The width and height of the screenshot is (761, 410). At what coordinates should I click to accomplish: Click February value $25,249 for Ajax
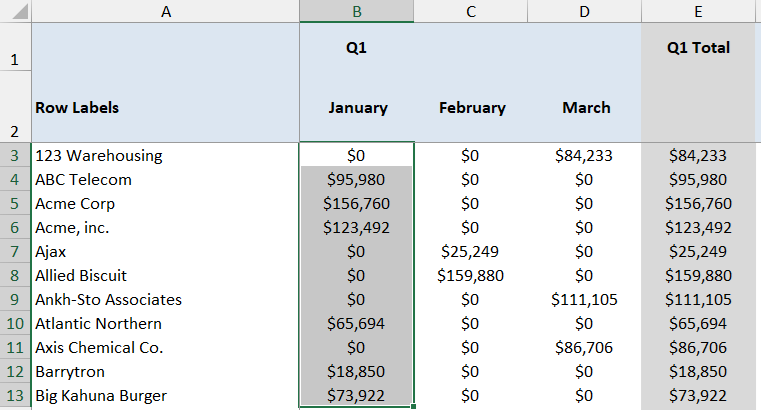[x=471, y=251]
